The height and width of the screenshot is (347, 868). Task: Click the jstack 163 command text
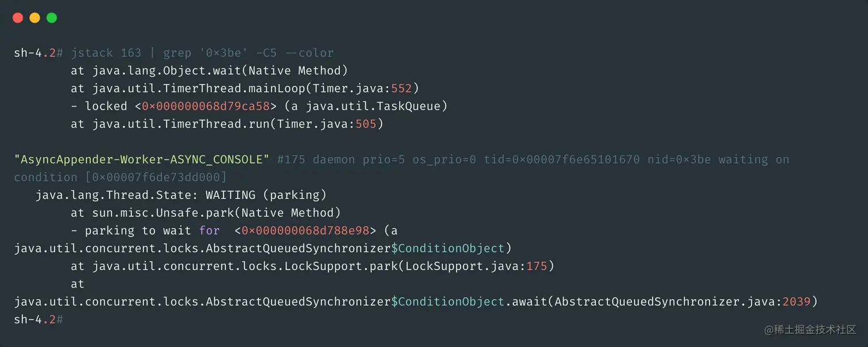click(x=106, y=53)
